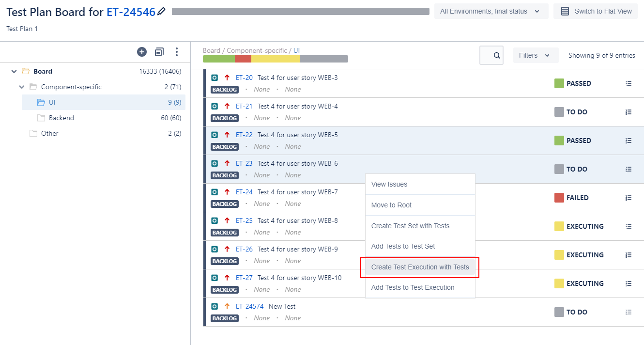Open the steps list icon for ET-25 row
The image size is (644, 345).
pyautogui.click(x=629, y=226)
